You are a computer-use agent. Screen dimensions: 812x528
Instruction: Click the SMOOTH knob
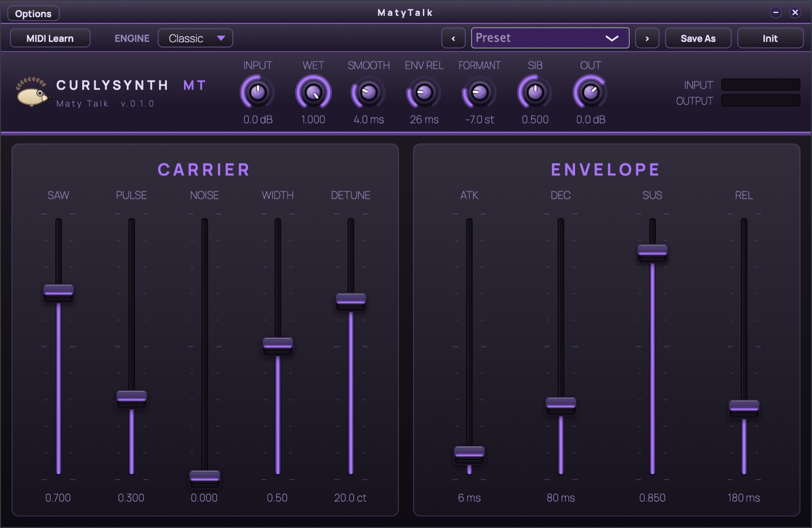point(368,92)
